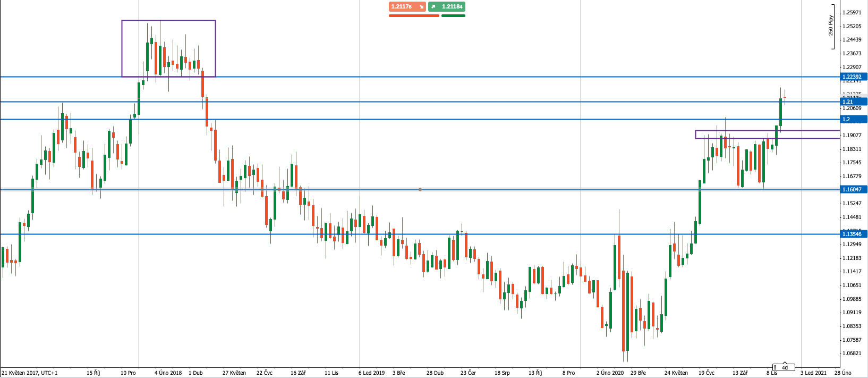
Task: Click the '27 Květen' date label
Action: pos(234,373)
